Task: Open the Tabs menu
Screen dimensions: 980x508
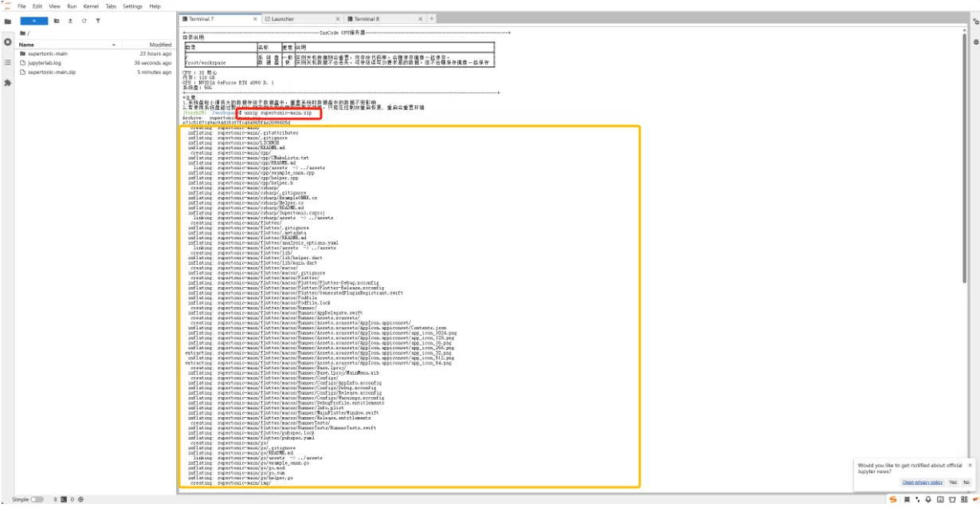Action: point(111,6)
